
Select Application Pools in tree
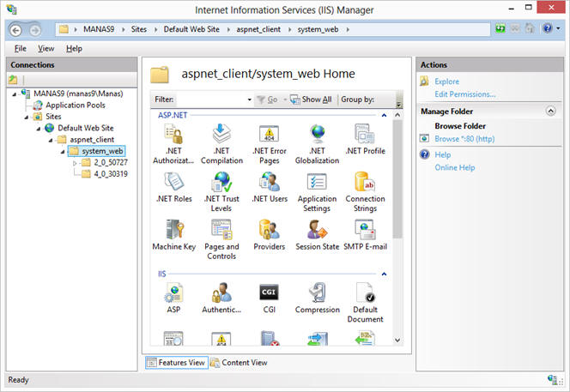click(x=76, y=106)
